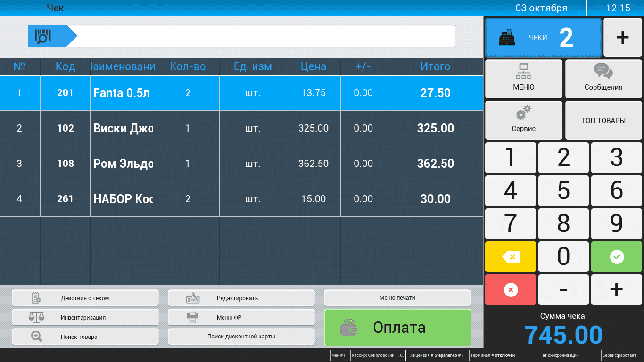Tap numpad digit 0
This screenshot has width=644, height=362.
[x=563, y=257]
